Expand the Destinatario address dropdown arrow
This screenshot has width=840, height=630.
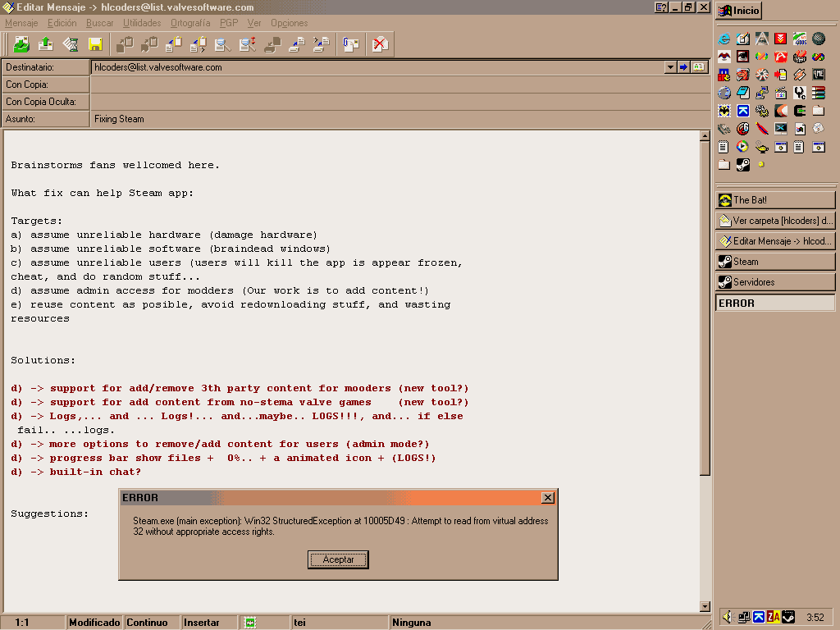tap(670, 67)
